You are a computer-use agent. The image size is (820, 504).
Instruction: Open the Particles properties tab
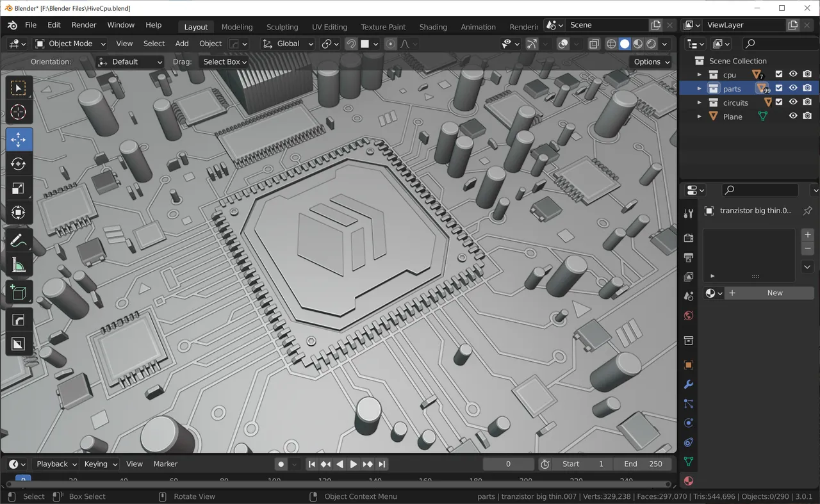click(x=689, y=403)
